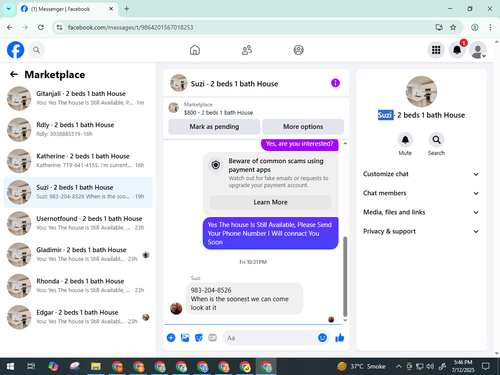Click the chat scrollbar down arrow
Viewport: 500px width, 375px height.
pyautogui.click(x=345, y=320)
